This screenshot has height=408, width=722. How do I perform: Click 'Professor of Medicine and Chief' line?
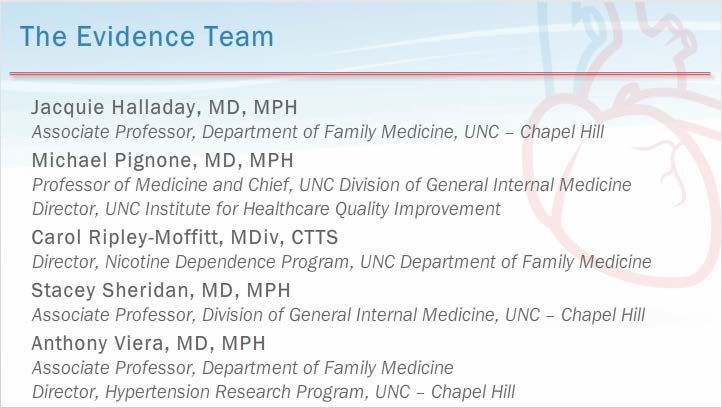(332, 185)
